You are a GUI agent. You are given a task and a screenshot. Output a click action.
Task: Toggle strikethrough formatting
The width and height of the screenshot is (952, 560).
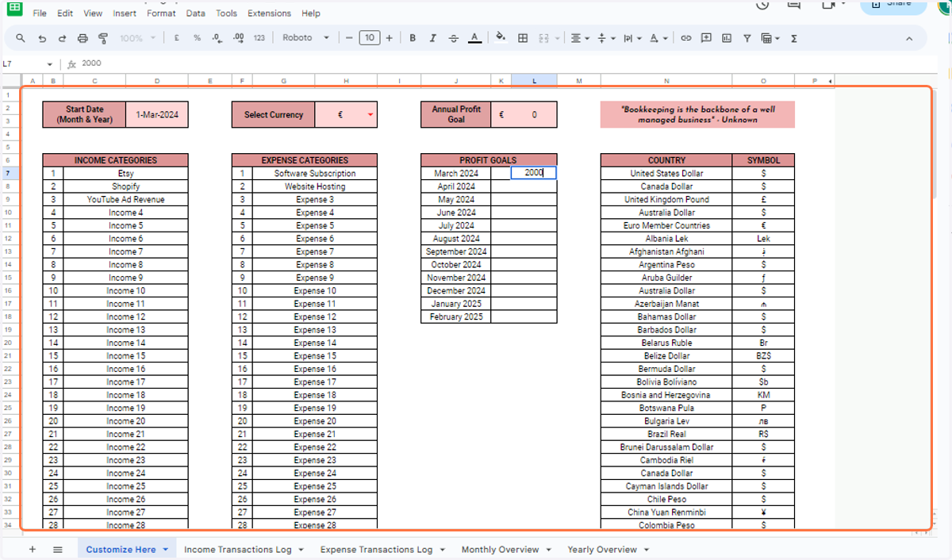click(454, 38)
